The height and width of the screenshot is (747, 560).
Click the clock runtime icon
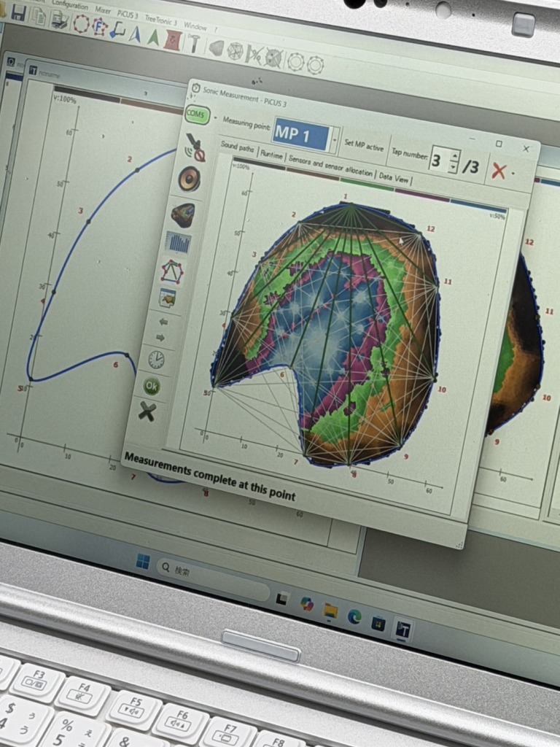(x=156, y=360)
